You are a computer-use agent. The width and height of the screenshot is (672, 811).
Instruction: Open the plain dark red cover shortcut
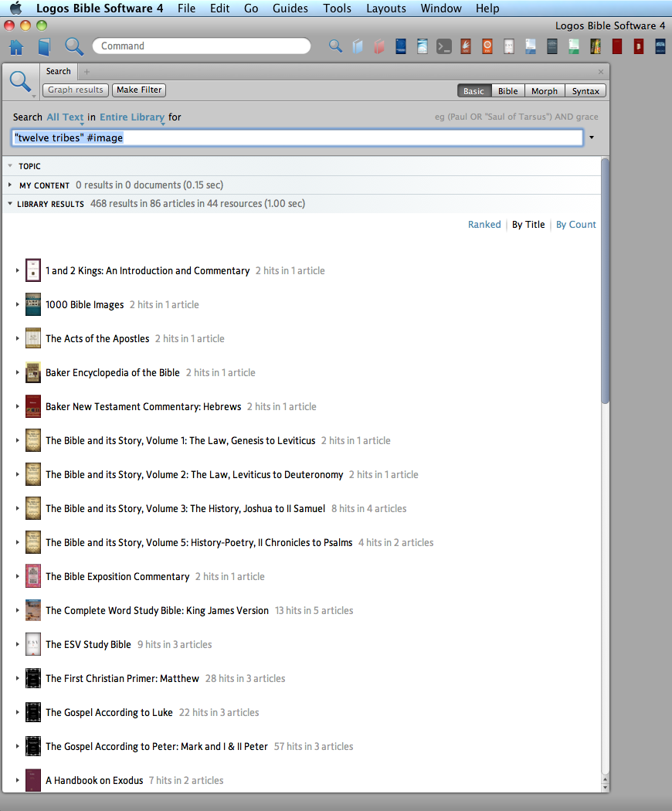pyautogui.click(x=616, y=46)
